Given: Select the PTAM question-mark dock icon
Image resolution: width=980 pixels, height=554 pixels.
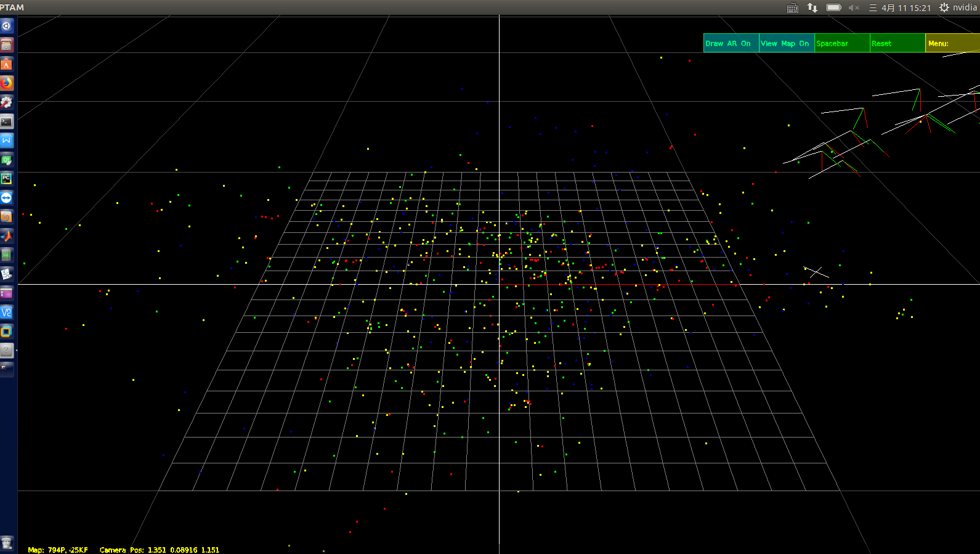Looking at the screenshot, I should [x=6, y=351].
